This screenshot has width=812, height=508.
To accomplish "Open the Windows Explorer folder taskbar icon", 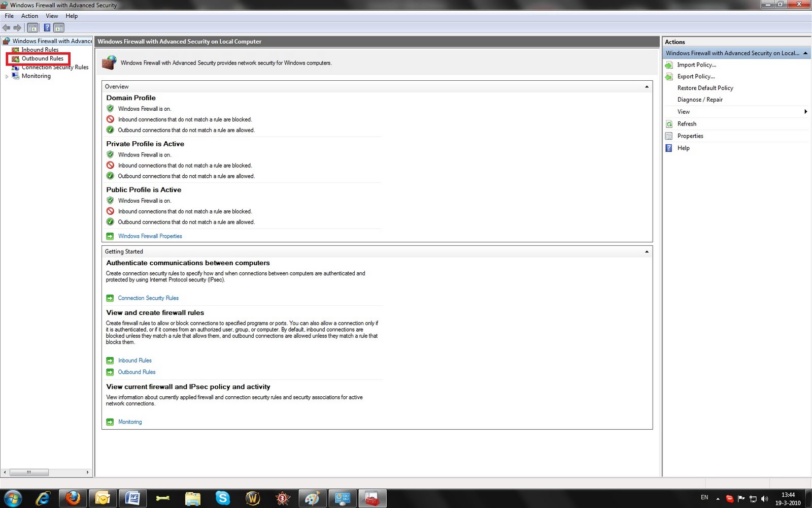I will point(192,499).
